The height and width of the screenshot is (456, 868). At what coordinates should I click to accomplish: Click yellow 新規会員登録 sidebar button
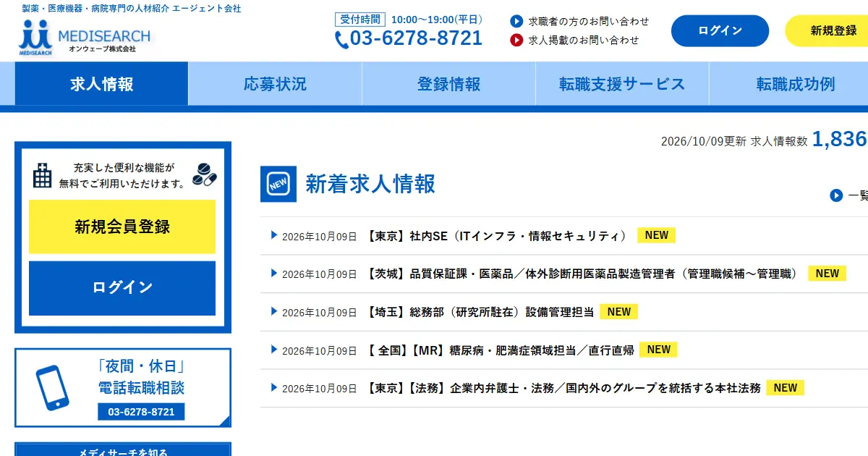point(122,227)
